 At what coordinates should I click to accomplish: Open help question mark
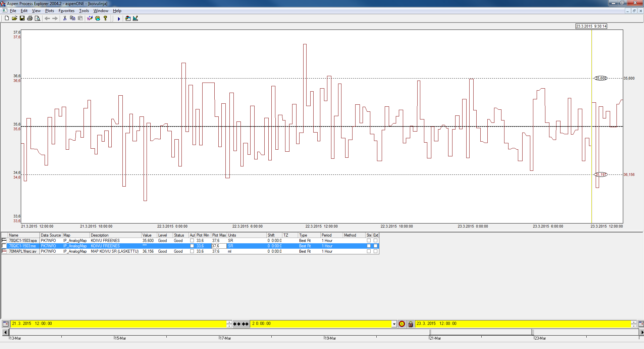coord(105,18)
